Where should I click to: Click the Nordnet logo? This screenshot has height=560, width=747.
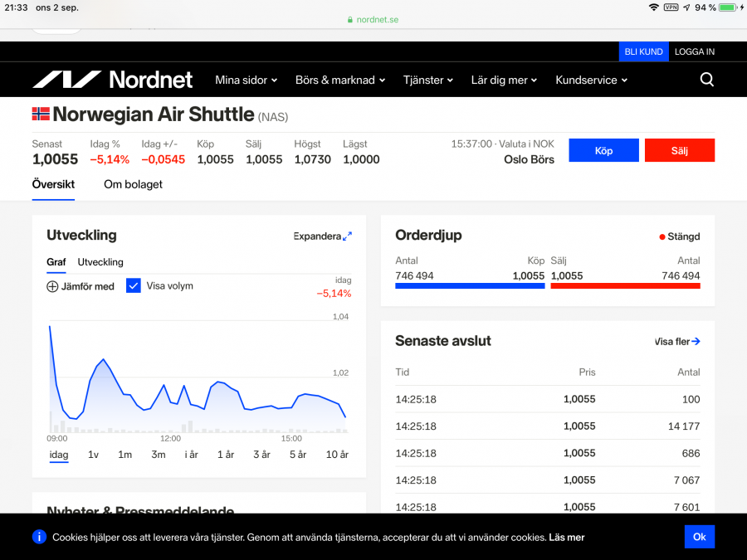pos(112,80)
